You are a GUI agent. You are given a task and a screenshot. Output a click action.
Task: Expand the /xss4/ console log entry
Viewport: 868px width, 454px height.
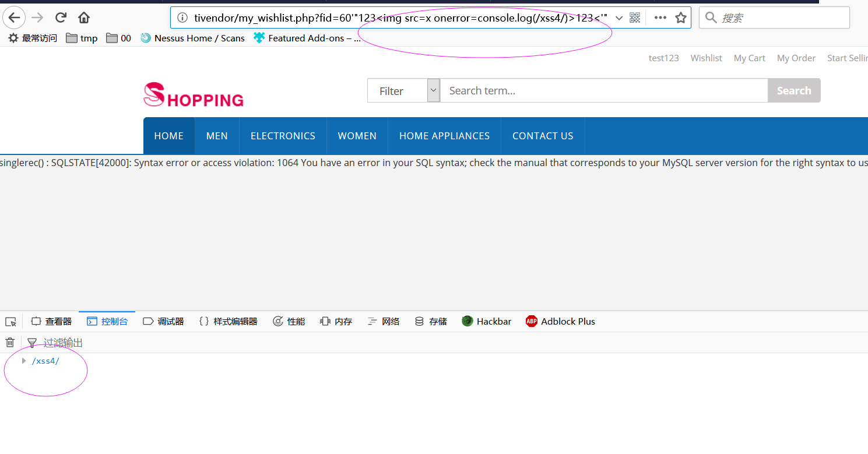[24, 361]
